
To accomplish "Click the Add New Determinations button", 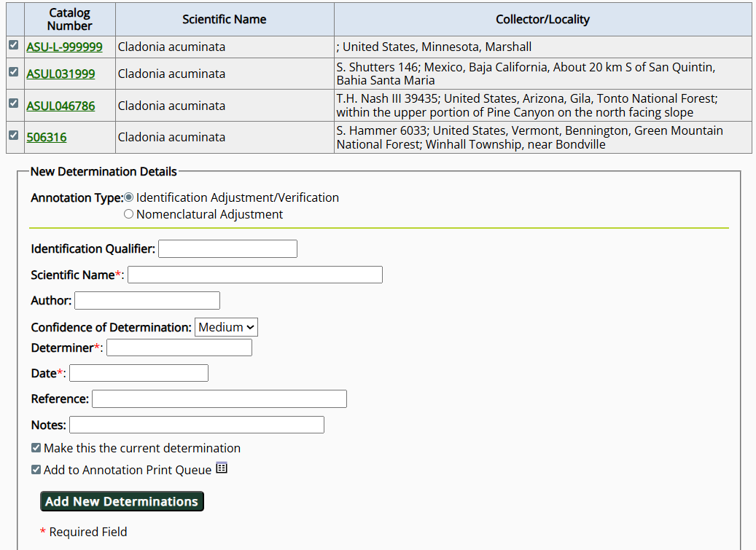I will coord(121,501).
